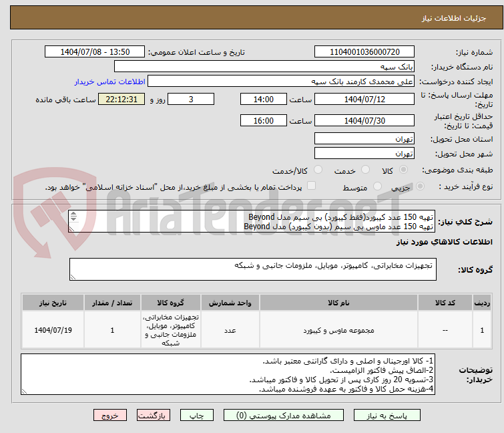Click the unit cell عدد
This screenshot has width=504, height=433.
click(x=230, y=330)
